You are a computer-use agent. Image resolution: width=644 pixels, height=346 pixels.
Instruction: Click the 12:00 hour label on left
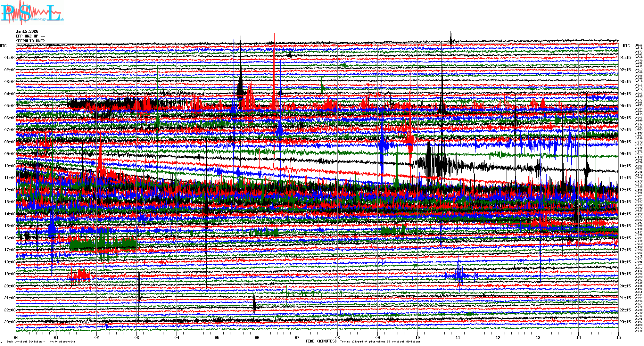tap(10, 190)
